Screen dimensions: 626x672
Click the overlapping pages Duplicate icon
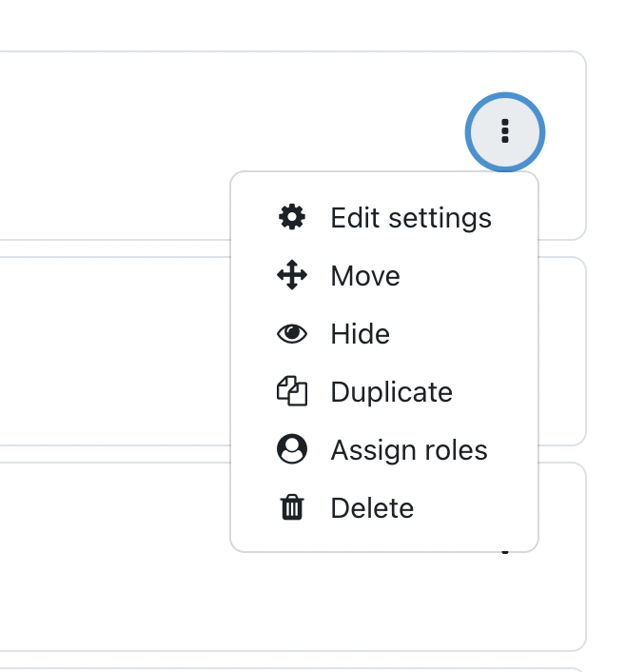tap(292, 391)
